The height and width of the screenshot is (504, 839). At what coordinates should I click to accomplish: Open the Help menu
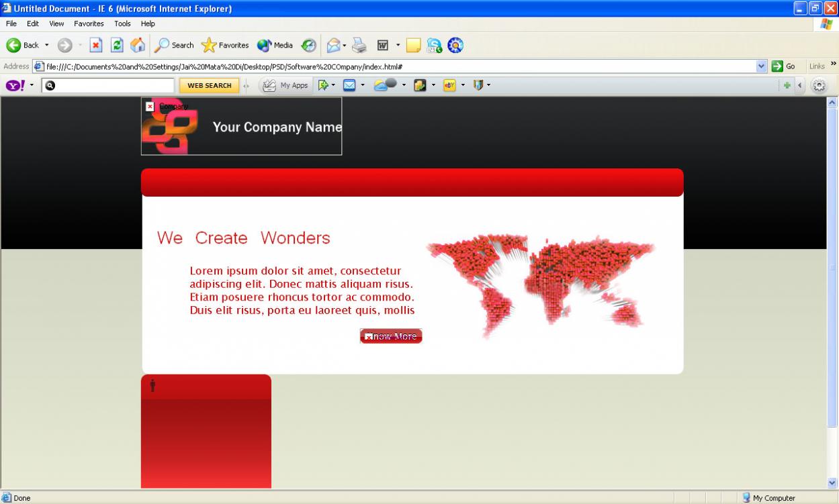[148, 23]
